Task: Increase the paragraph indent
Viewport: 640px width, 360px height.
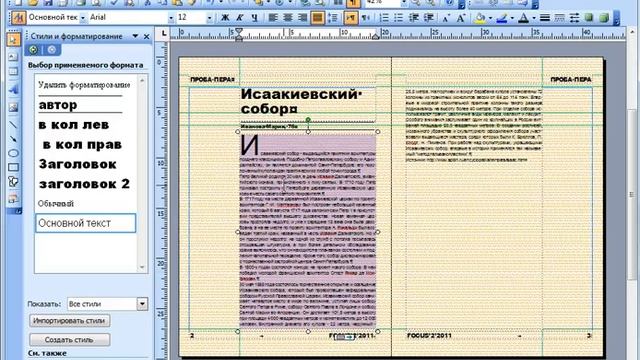Action: [x=429, y=18]
